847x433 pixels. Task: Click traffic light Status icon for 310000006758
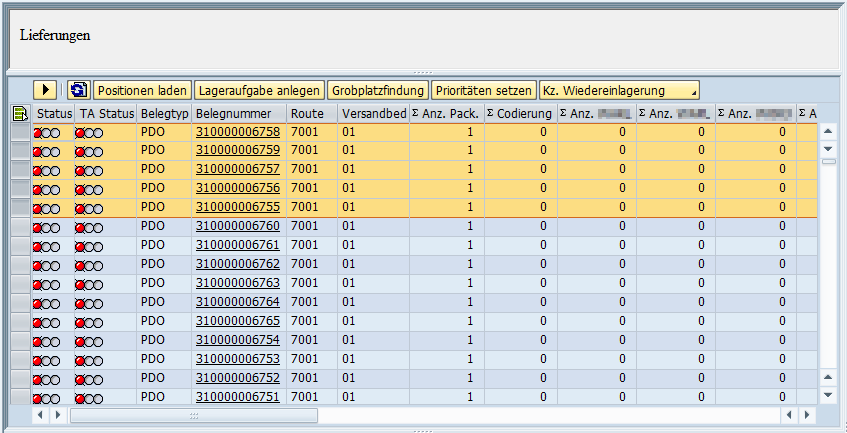pyautogui.click(x=47, y=133)
